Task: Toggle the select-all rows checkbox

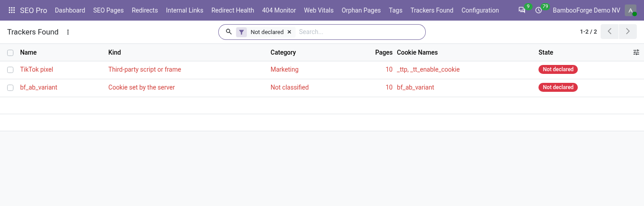Action: pos(10,53)
